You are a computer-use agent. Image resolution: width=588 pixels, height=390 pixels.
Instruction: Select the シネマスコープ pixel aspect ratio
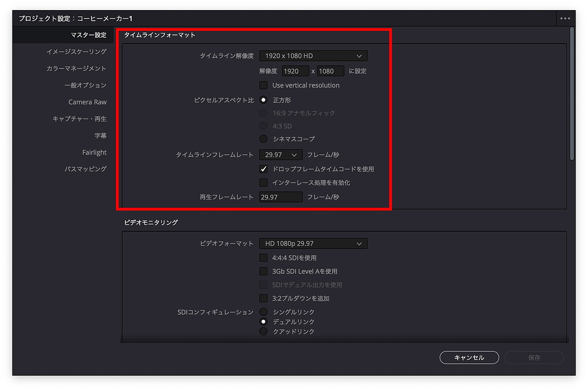263,139
